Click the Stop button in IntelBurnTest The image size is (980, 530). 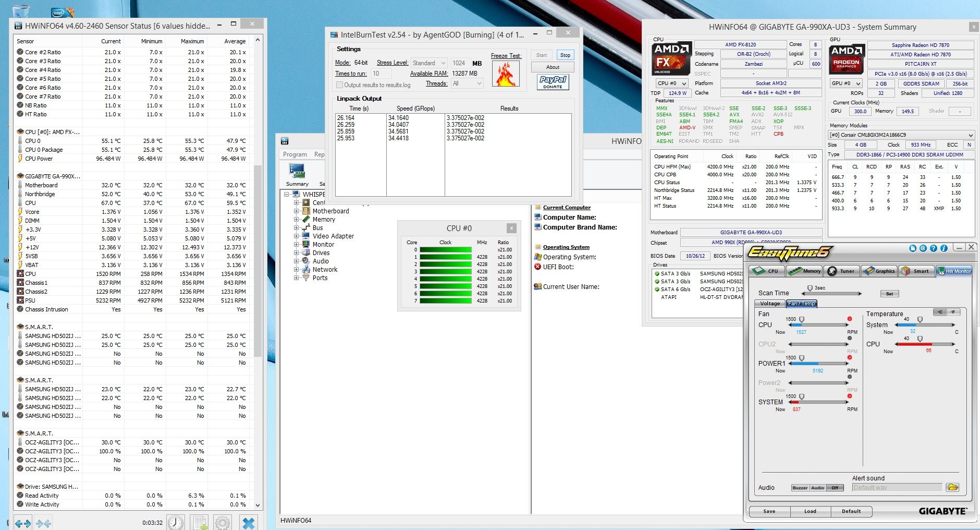565,55
